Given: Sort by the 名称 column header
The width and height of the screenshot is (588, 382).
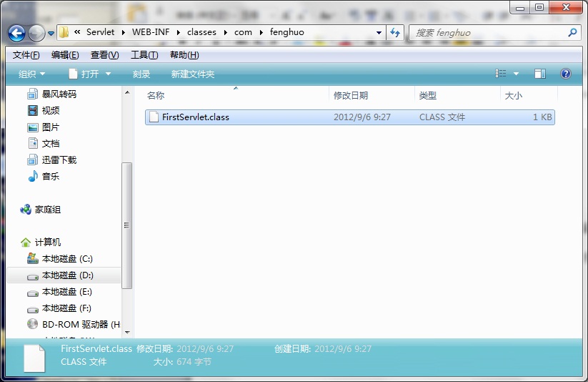Looking at the screenshot, I should click(156, 95).
